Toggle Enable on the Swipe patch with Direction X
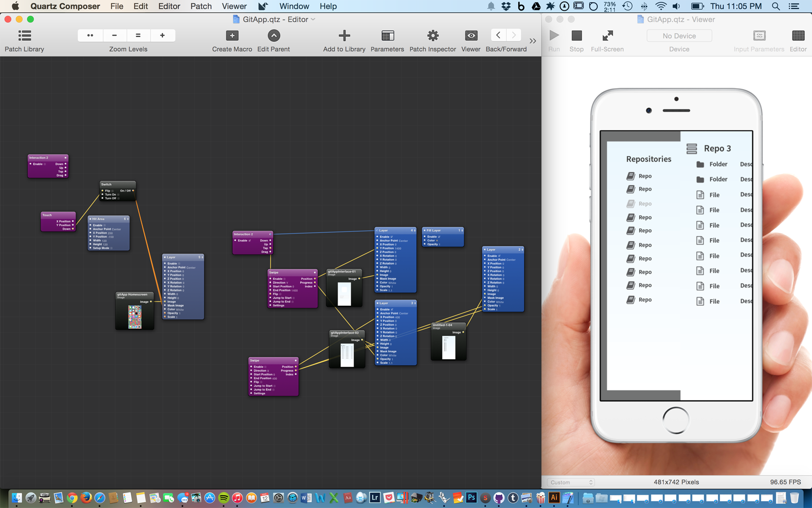The height and width of the screenshot is (508, 812). (265, 367)
